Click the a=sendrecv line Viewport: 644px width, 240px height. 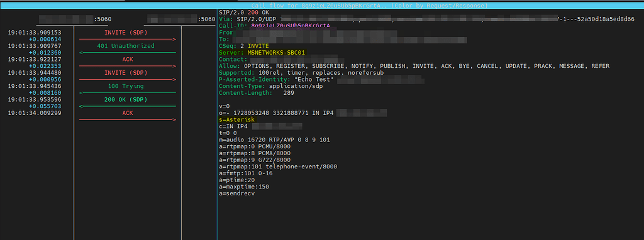tap(236, 194)
